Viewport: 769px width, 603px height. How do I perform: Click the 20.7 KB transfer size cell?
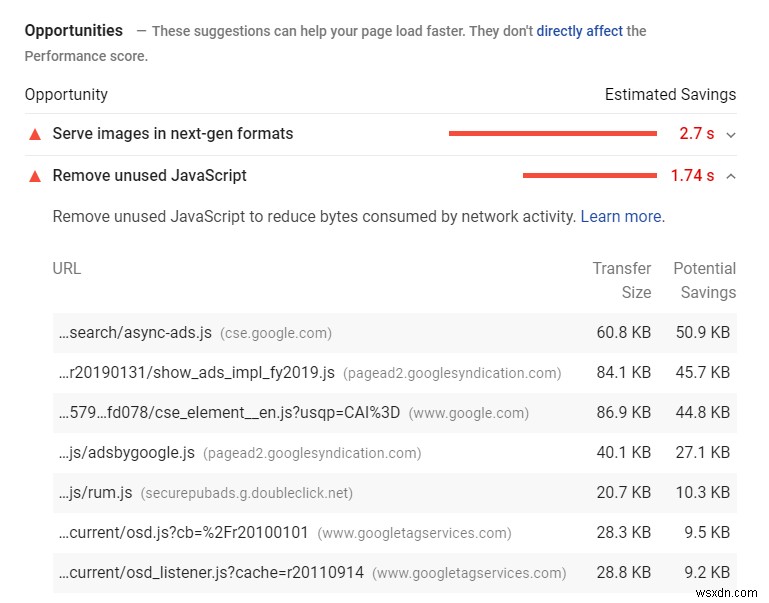[623, 492]
